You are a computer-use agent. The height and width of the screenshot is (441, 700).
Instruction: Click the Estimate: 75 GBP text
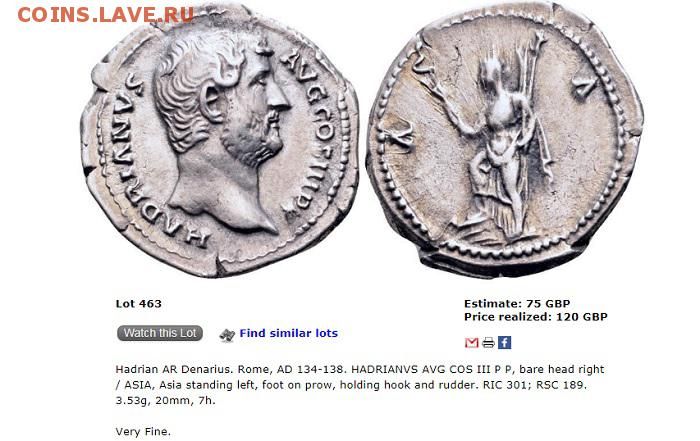pos(517,304)
